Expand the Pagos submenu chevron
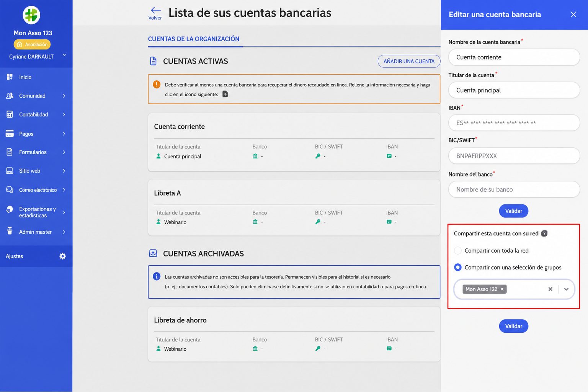The image size is (588, 392). (x=64, y=134)
